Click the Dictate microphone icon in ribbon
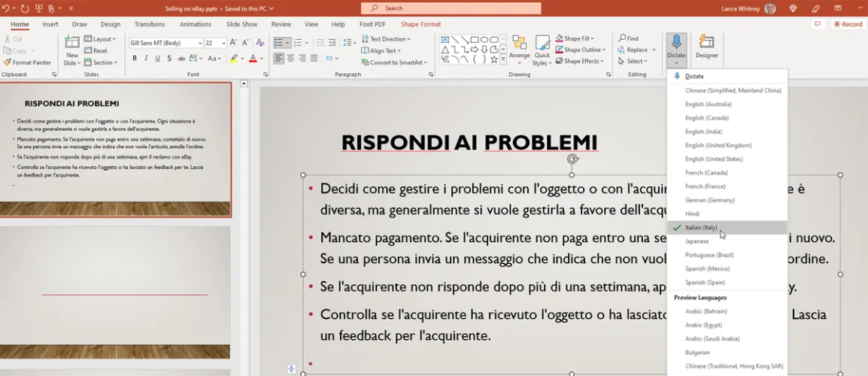The width and height of the screenshot is (868, 376). pos(676,42)
